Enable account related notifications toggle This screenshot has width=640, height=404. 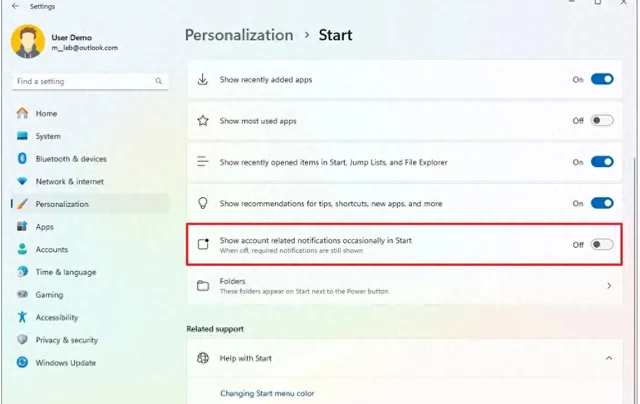coord(602,244)
